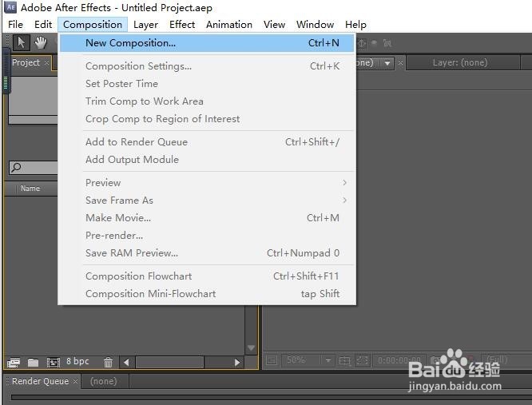The height and width of the screenshot is (405, 532).
Task: Click Make Movie... menu entry
Action: pos(207,218)
